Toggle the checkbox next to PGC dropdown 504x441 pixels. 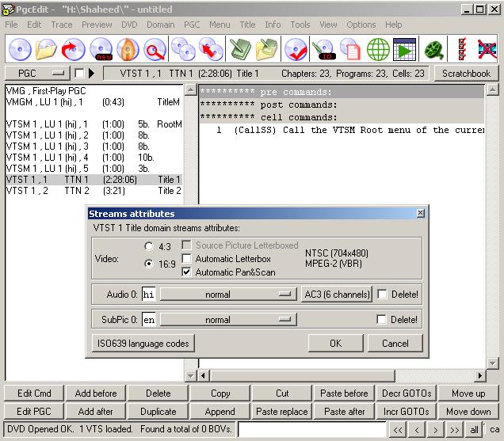[79, 73]
